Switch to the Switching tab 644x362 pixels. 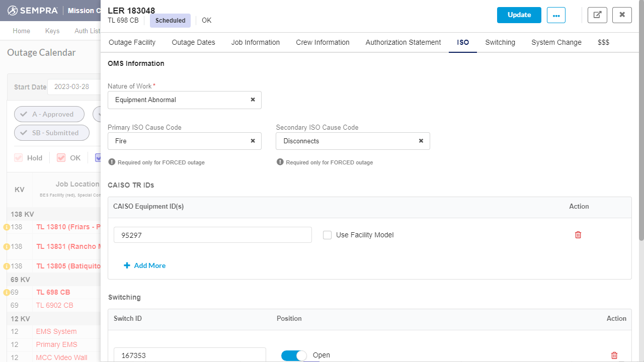click(500, 42)
